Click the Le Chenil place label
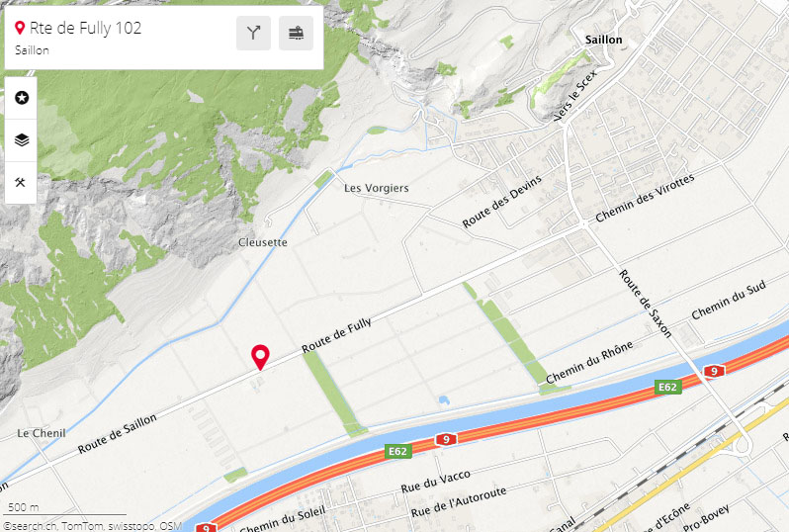Screen dimensions: 789x532 42,433
